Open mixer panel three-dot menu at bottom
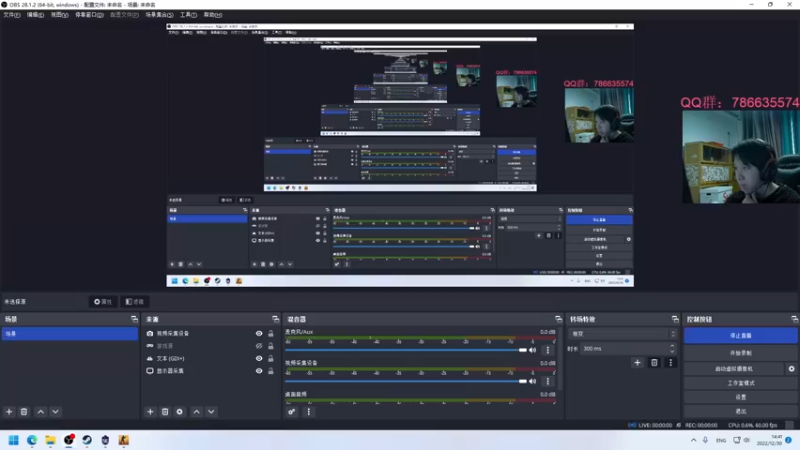 point(308,412)
